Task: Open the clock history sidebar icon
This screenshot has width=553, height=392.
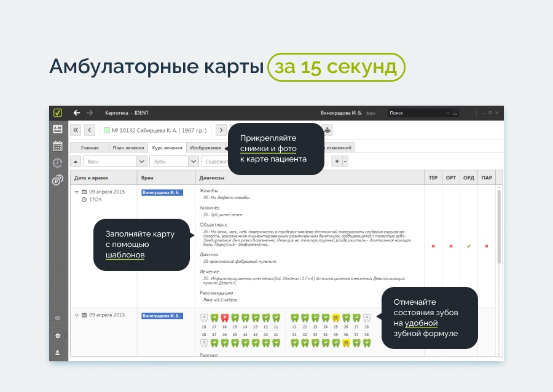Action: 58,163
